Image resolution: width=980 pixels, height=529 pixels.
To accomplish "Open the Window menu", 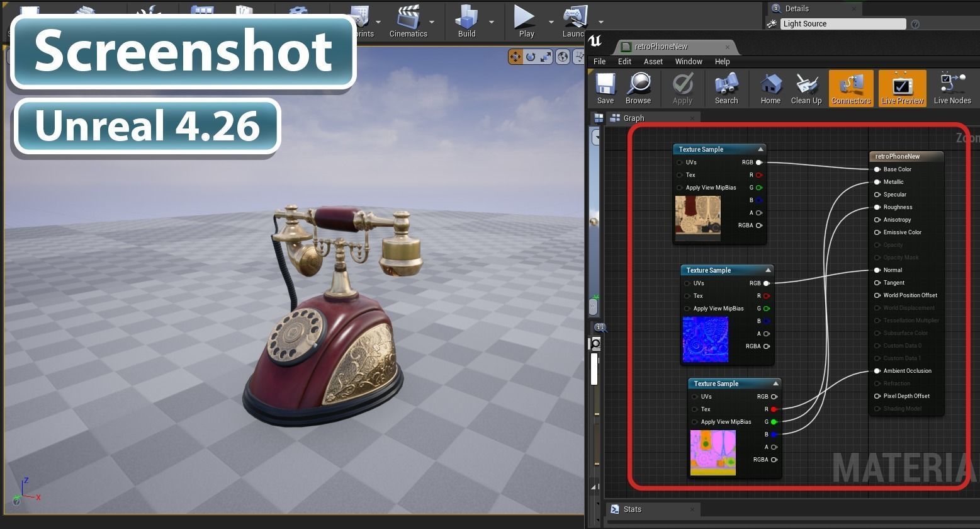I will (689, 62).
